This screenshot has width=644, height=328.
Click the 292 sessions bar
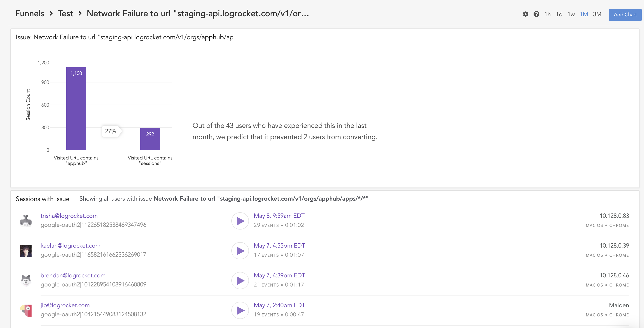pyautogui.click(x=150, y=139)
